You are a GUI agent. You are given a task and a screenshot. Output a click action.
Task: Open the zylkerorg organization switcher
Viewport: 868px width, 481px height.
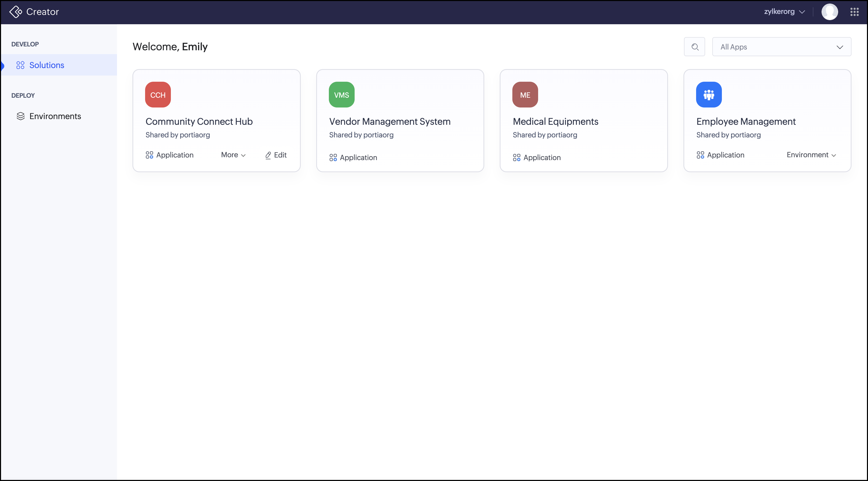pos(784,12)
